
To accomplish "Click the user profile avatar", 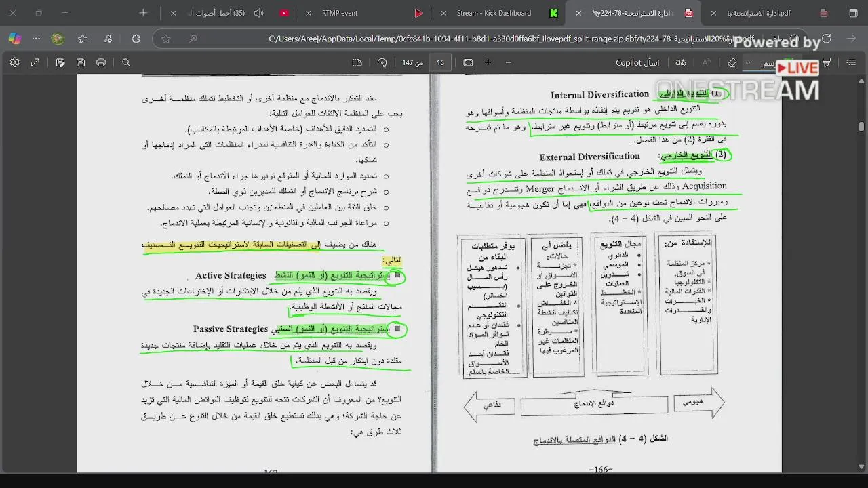I will click(58, 39).
